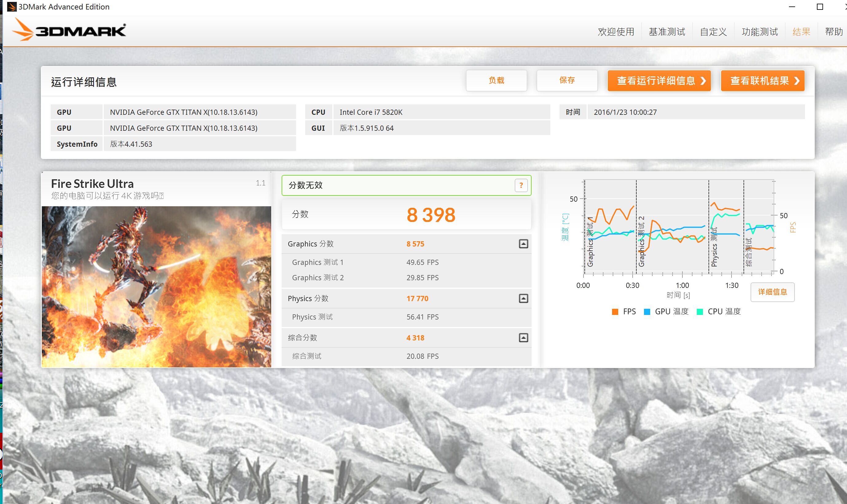Click the 综合测试 result 20.08 FPS
The height and width of the screenshot is (504, 847).
(422, 356)
